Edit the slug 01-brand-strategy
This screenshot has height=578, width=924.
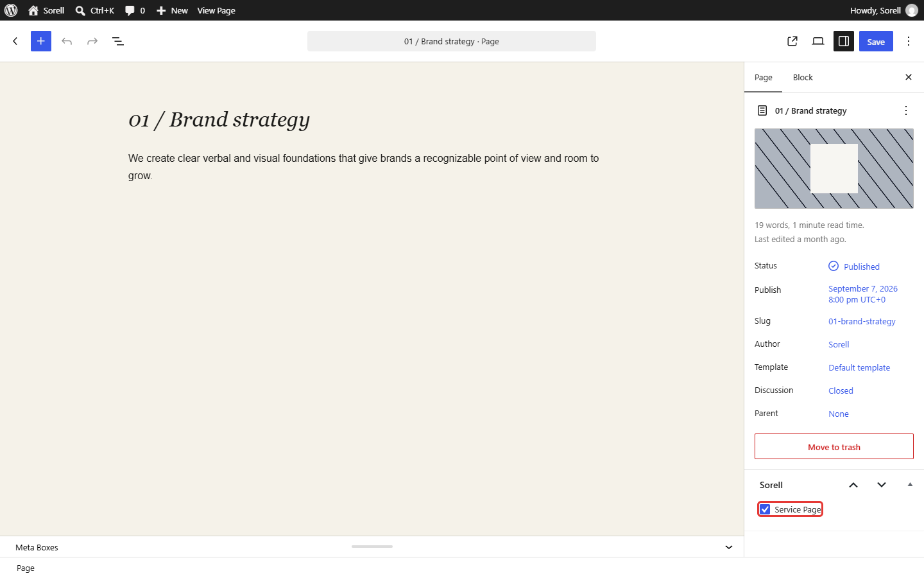coord(862,322)
